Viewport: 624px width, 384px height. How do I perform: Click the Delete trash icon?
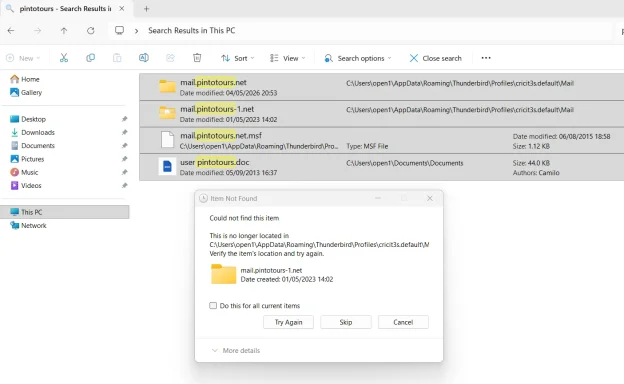(x=197, y=58)
